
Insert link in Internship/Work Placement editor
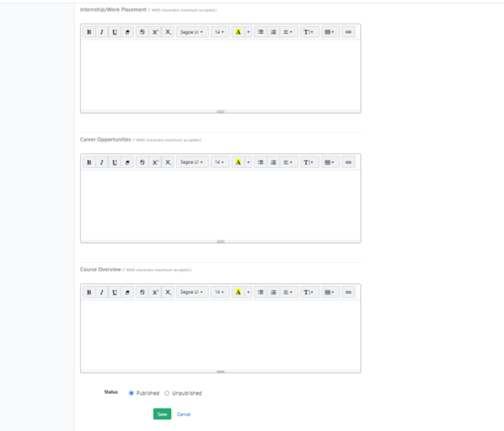point(348,32)
